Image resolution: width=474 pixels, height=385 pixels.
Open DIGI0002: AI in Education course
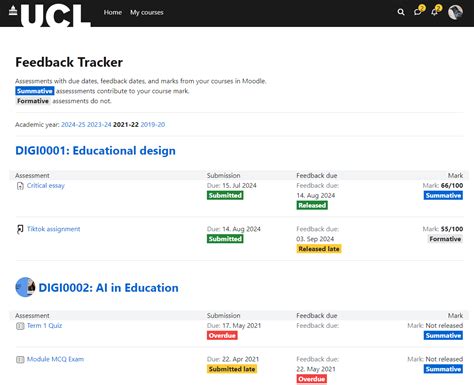(x=108, y=288)
